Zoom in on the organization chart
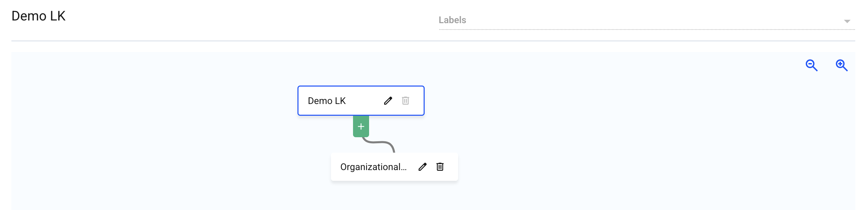Viewport: 868px width, 210px height. pos(841,65)
